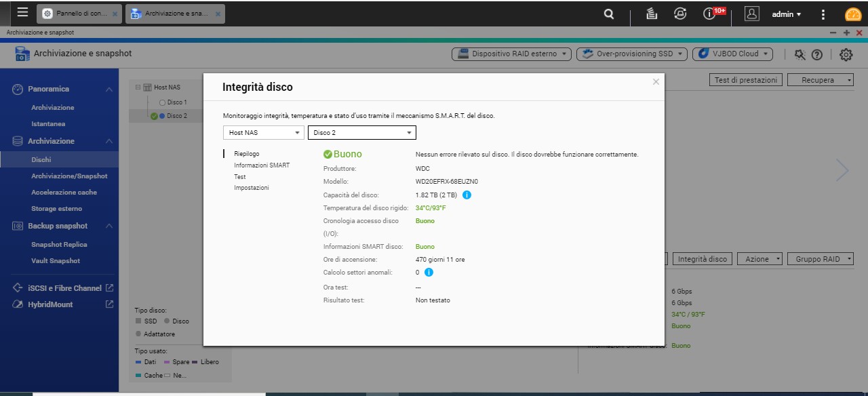Image resolution: width=868 pixels, height=396 pixels.
Task: Switch to Informazioni SMART tab
Action: [x=261, y=165]
